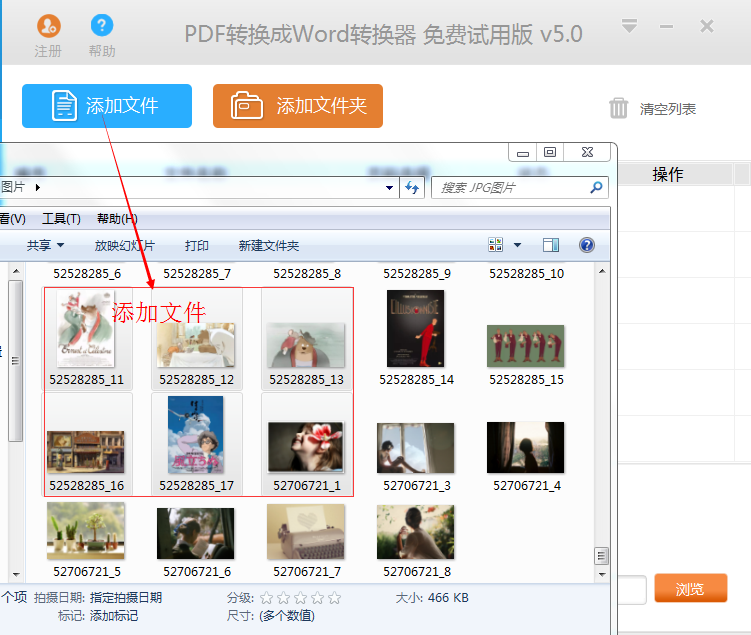
Task: Select thumbnail 52706721_8
Action: (x=416, y=532)
